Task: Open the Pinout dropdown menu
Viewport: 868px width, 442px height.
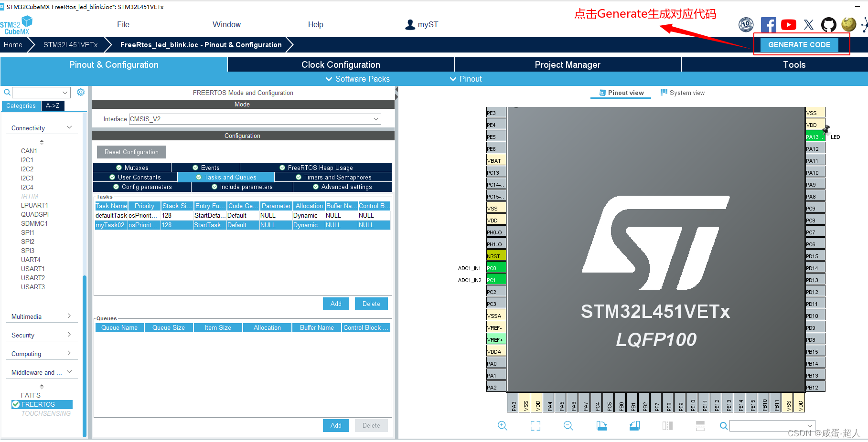Action: pos(466,79)
